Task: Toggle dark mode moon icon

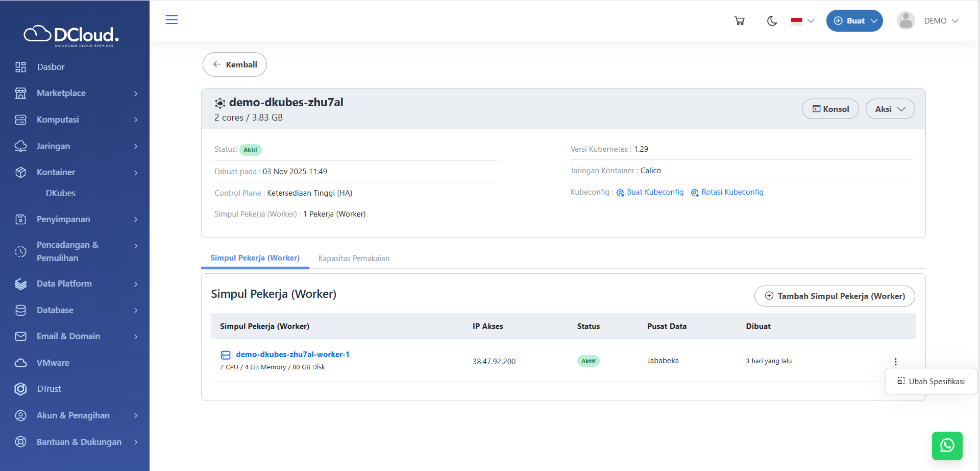Action: pyautogui.click(x=772, y=21)
